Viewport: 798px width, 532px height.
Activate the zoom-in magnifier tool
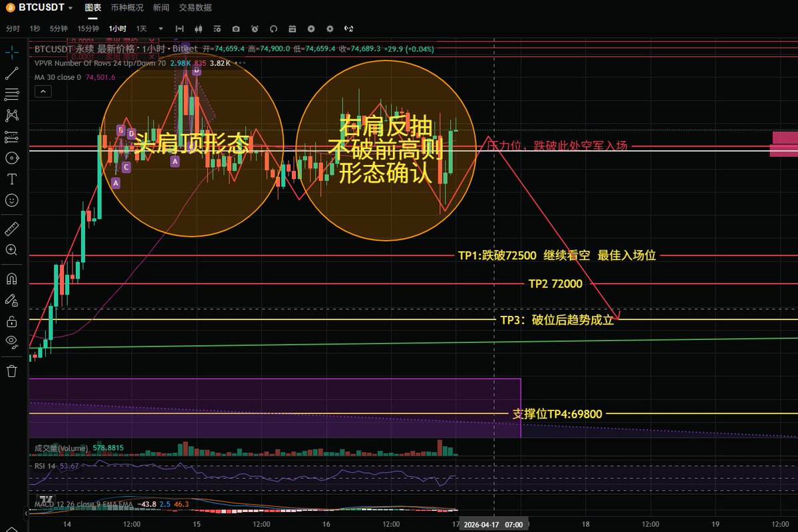pyautogui.click(x=11, y=250)
